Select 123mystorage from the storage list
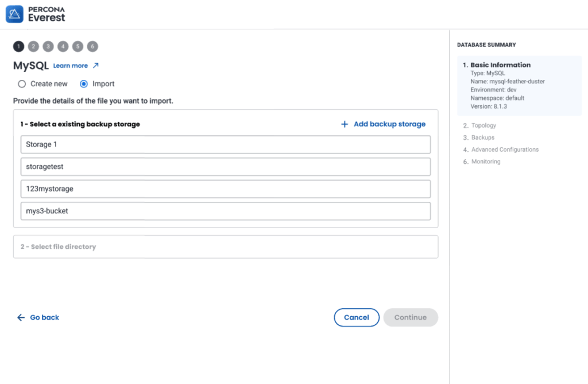The height and width of the screenshot is (384, 588). click(x=225, y=189)
